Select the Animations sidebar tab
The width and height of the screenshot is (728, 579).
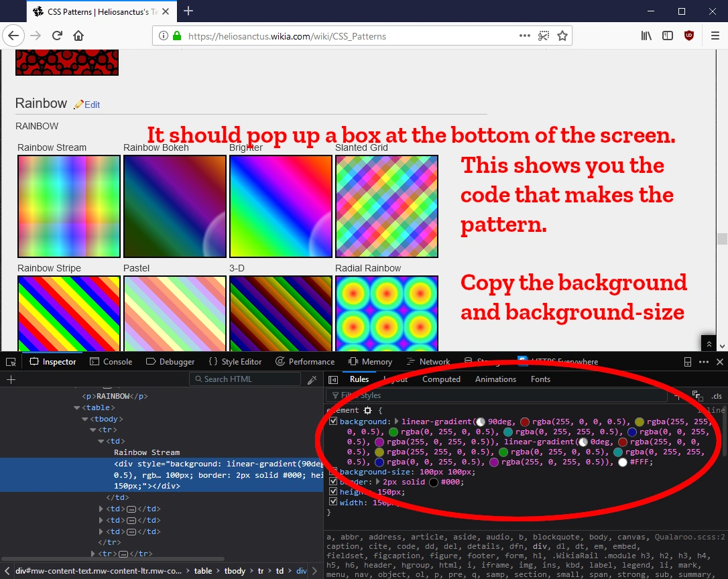click(495, 379)
